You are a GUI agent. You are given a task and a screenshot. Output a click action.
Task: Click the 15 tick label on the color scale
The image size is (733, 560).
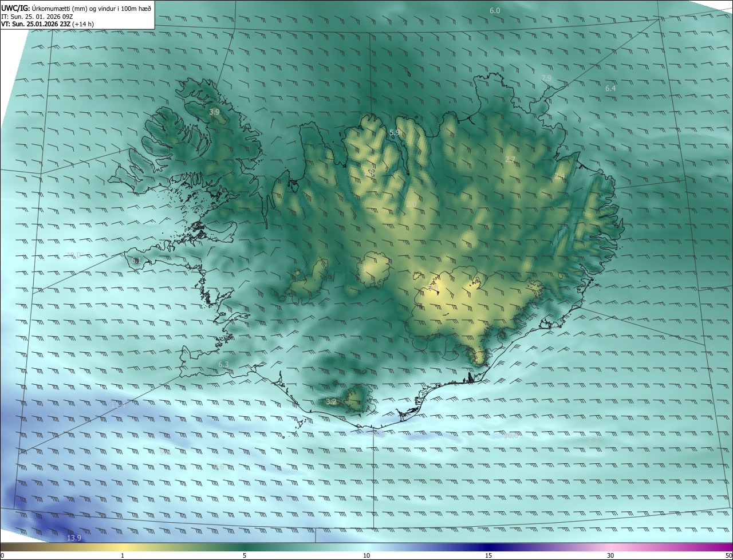click(488, 555)
